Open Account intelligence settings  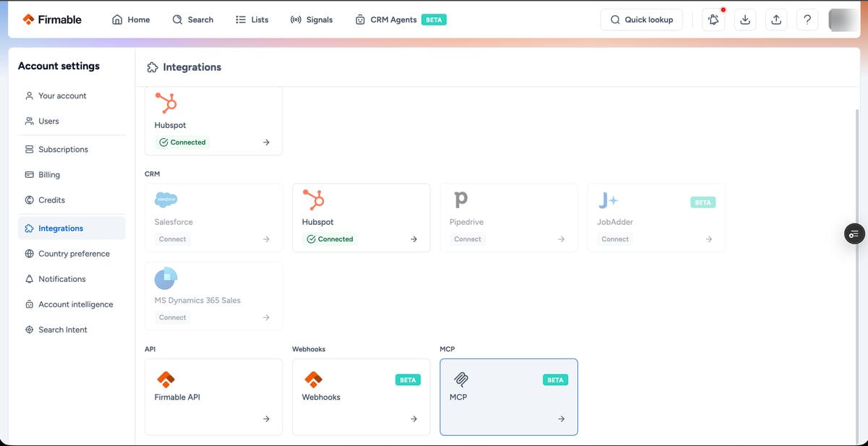[72, 304]
